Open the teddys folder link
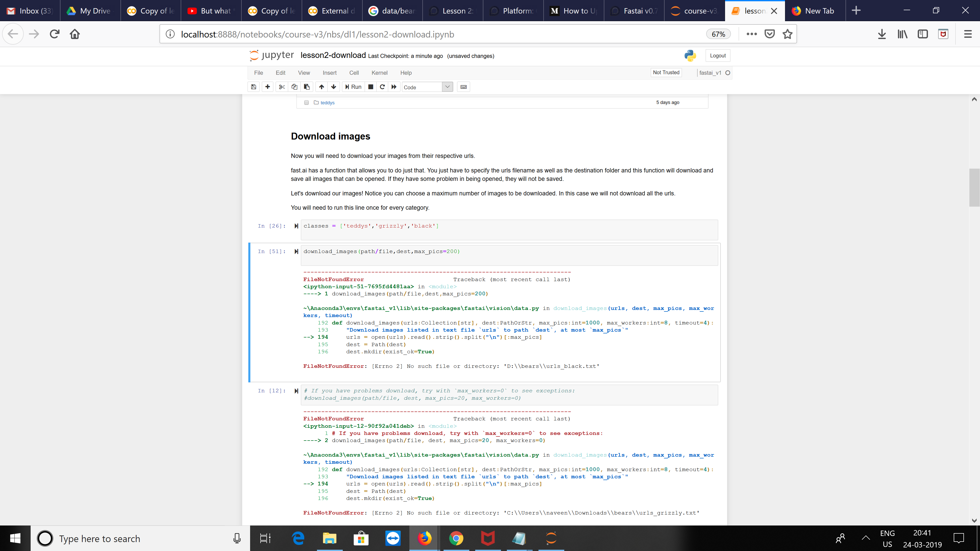 point(327,103)
